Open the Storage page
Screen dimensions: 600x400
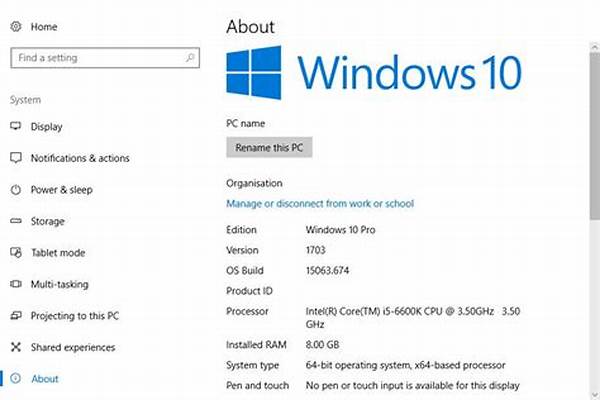click(x=47, y=221)
